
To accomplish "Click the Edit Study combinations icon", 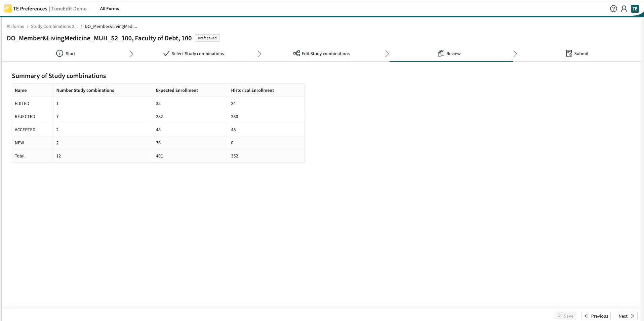I will [x=296, y=53].
